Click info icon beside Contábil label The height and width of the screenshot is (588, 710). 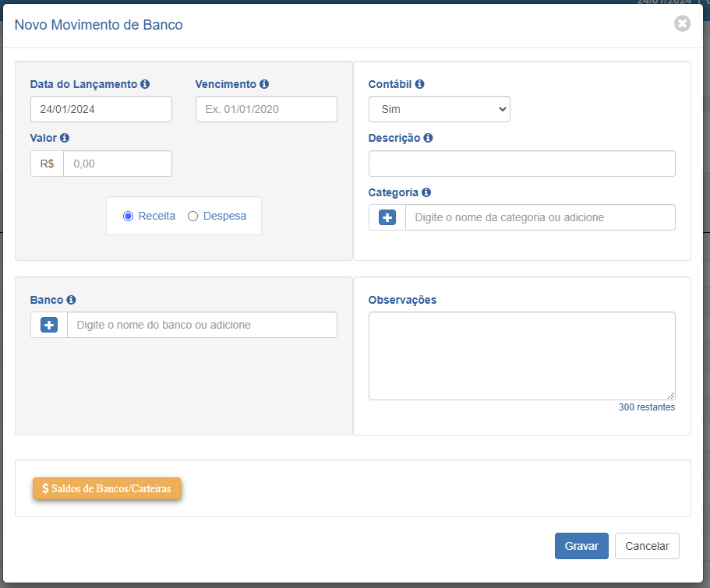[x=420, y=84]
